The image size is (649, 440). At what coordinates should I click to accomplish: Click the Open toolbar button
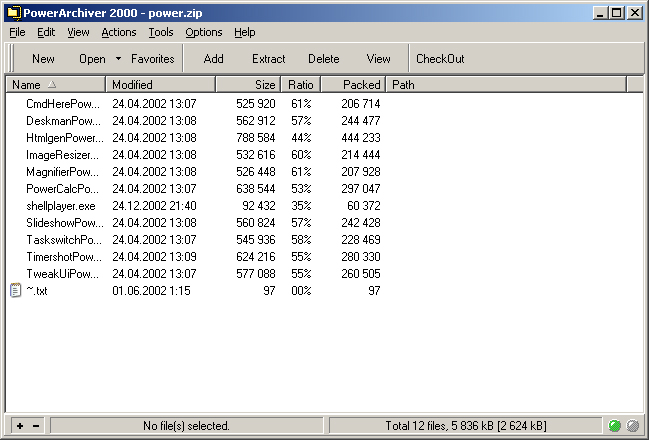click(92, 59)
